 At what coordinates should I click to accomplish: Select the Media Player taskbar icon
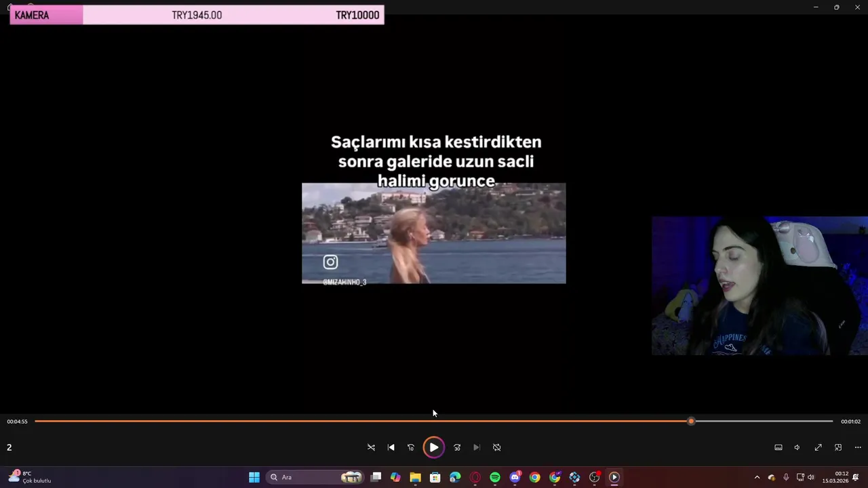[614, 477]
